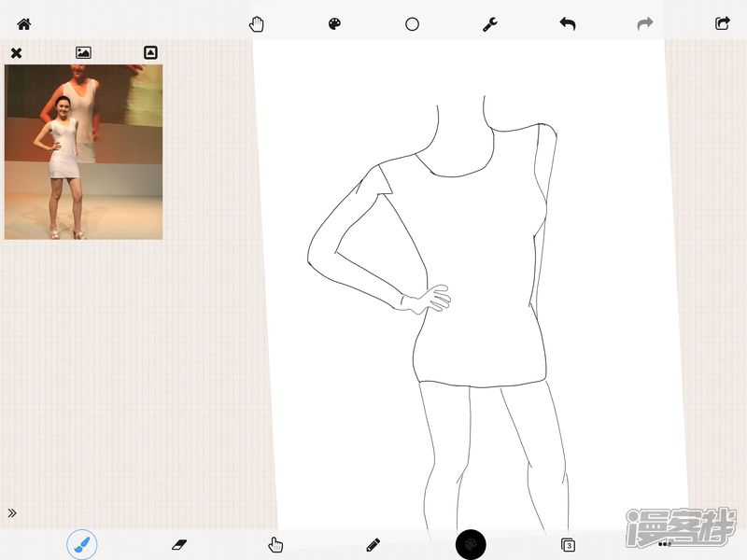Select the circle shape tool
This screenshot has width=747, height=560.
[x=412, y=24]
